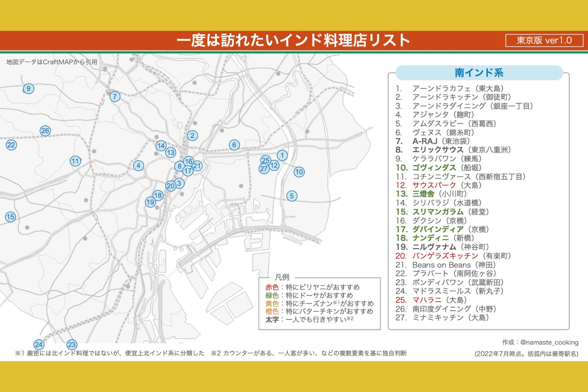Click the 東京版 ver1.0 version box
Screen dimensions: 588x392
pos(544,40)
